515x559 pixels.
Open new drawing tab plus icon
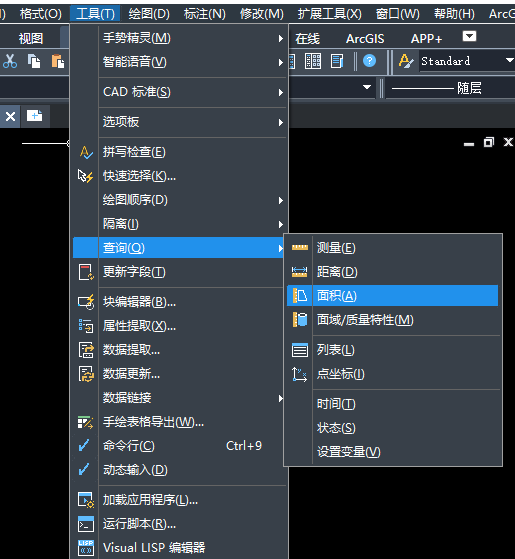[35, 116]
